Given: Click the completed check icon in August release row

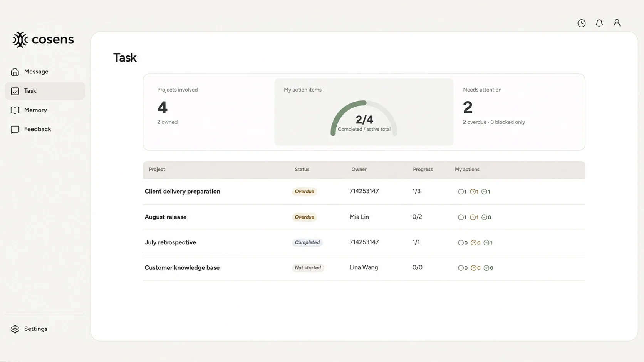Looking at the screenshot, I should pos(484,217).
